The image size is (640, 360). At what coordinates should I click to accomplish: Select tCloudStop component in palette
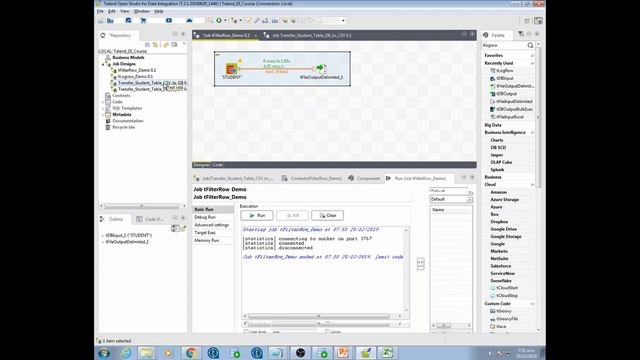[x=504, y=296]
